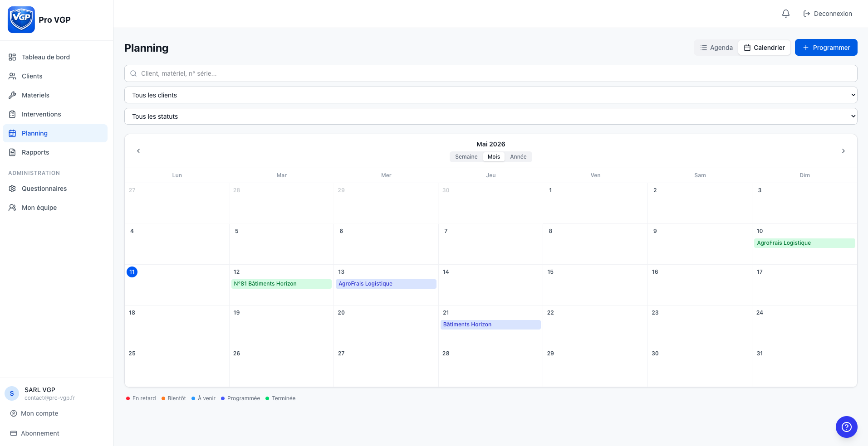Click the Programmer button
This screenshot has height=446, width=868.
(826, 48)
